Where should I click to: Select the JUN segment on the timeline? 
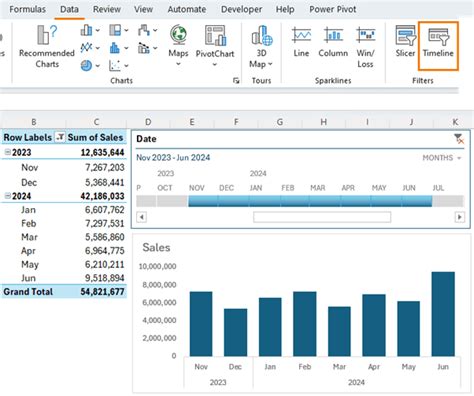tap(417, 201)
